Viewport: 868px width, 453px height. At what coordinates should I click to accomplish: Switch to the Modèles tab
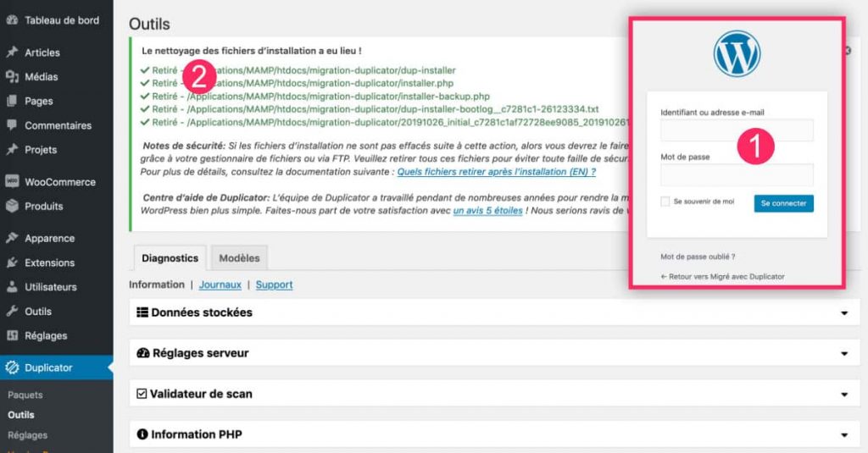tap(239, 257)
